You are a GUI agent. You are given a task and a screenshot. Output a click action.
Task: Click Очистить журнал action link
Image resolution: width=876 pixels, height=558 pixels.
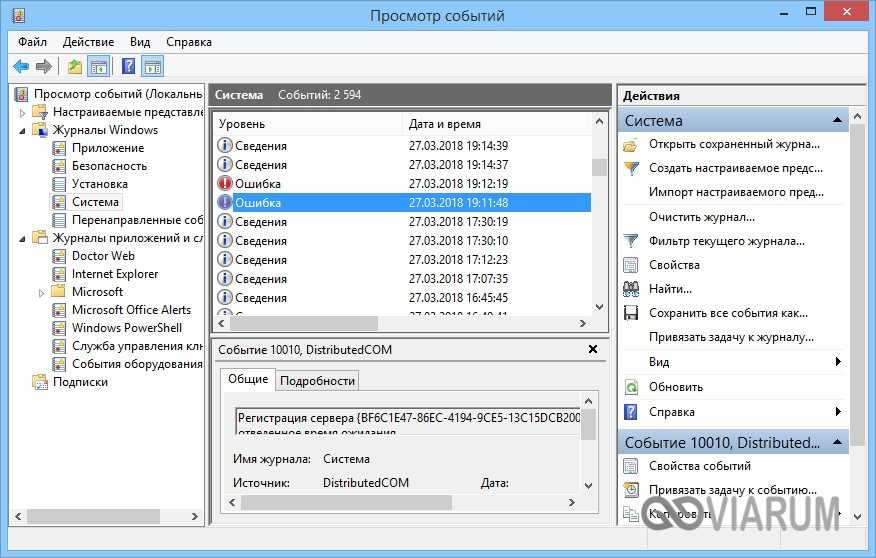click(x=701, y=217)
